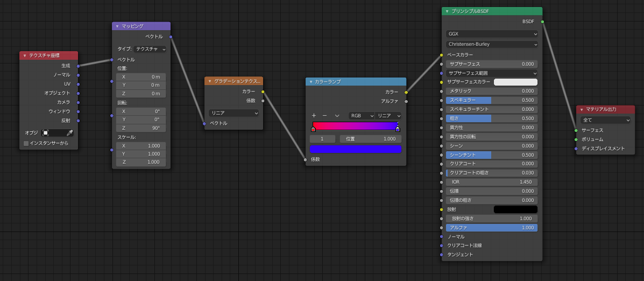Click the 反射 output socket
Screen dimensions: 644x281
[78, 121]
